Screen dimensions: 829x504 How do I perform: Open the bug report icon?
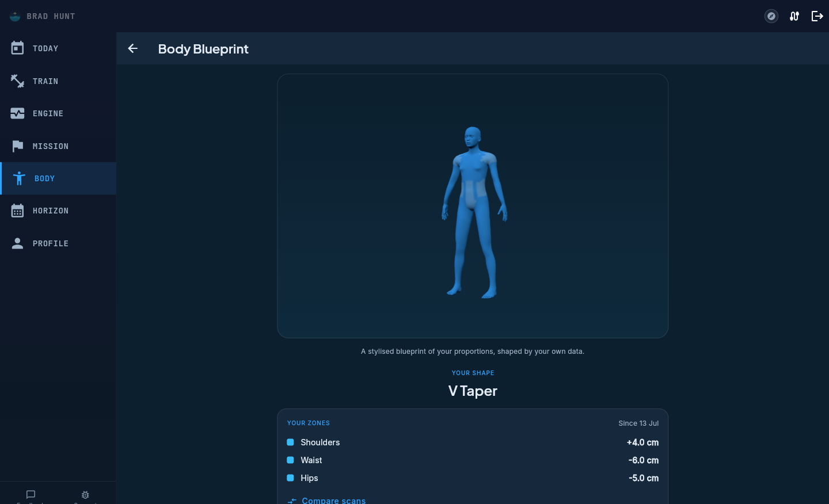tap(85, 495)
